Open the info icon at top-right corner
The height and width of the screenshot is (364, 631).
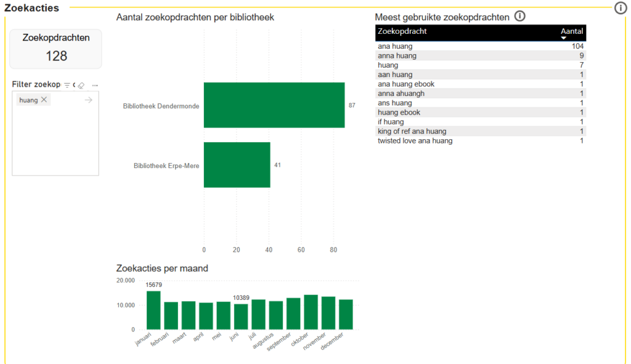[x=621, y=8]
